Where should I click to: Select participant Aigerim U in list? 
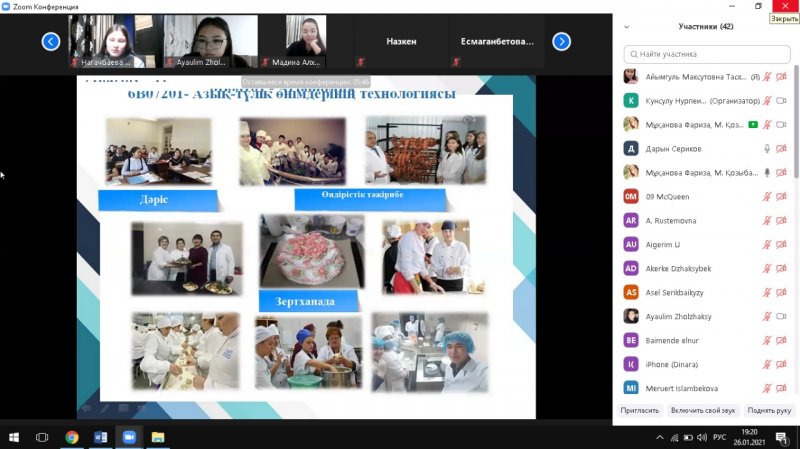click(707, 244)
